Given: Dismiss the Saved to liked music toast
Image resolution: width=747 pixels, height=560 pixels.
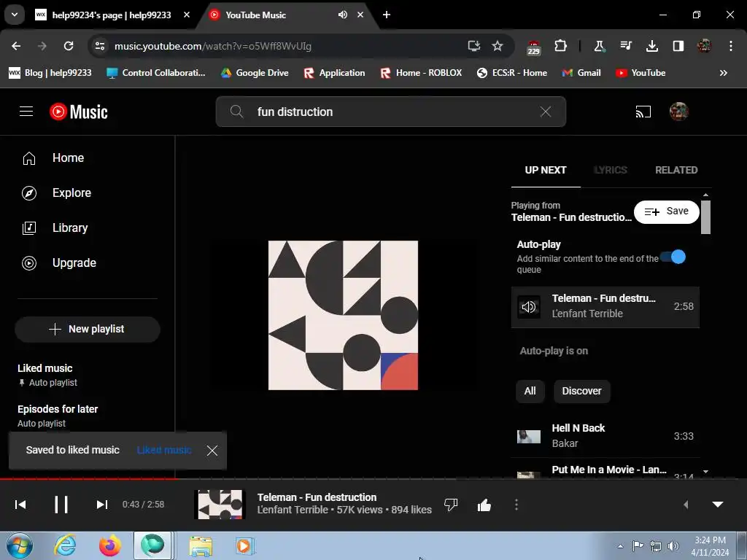Looking at the screenshot, I should 212,451.
